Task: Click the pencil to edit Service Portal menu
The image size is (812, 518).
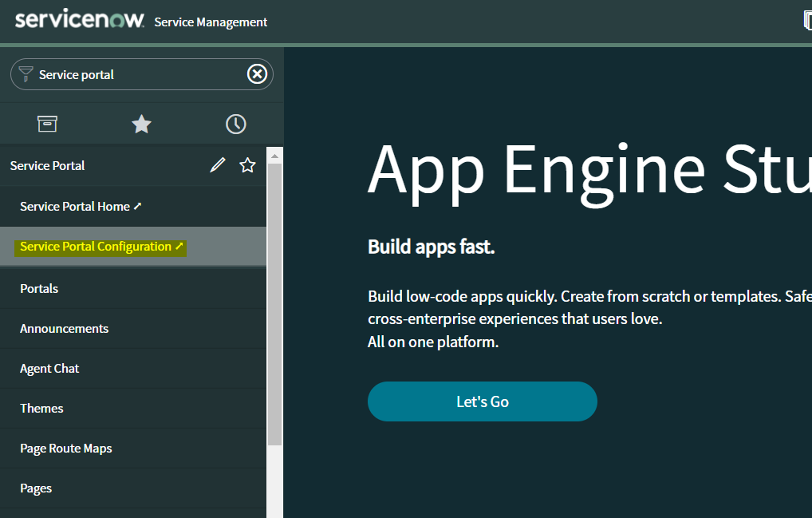Action: pyautogui.click(x=217, y=164)
